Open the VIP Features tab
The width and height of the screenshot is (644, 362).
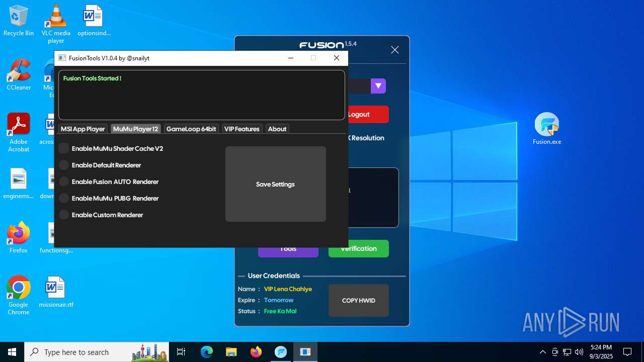242,129
